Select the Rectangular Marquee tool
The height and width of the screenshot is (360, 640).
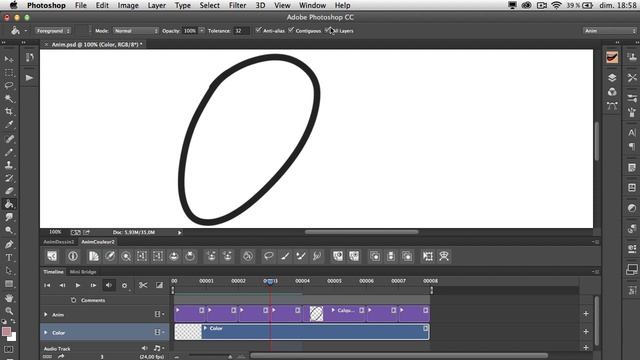(x=9, y=73)
